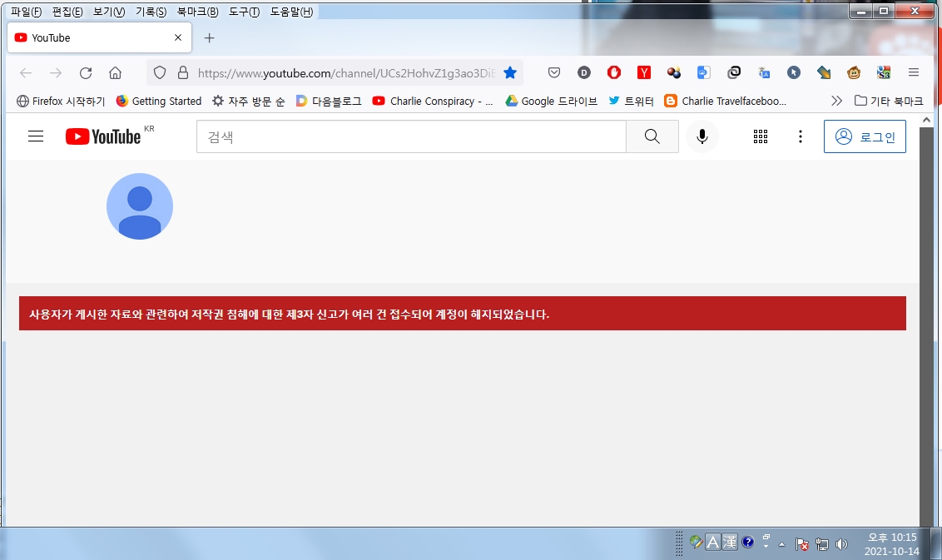This screenshot has width=942, height=560.
Task: Open the 도구(T) tools menu
Action: click(244, 12)
